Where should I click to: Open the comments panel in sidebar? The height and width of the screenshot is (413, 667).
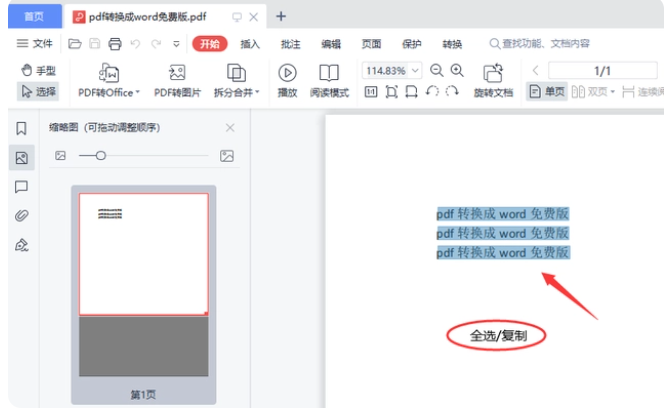(21, 187)
